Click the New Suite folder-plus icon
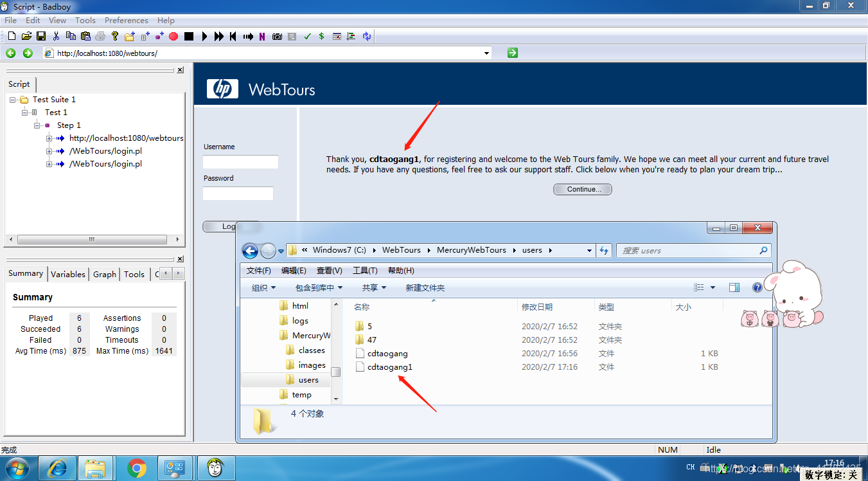Viewport: 868px width, 481px height. point(130,37)
